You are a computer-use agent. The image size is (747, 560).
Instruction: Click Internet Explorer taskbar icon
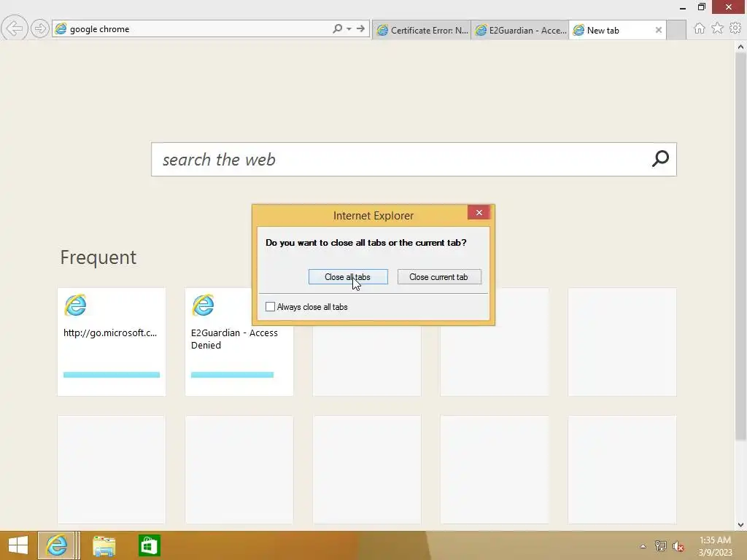click(57, 545)
